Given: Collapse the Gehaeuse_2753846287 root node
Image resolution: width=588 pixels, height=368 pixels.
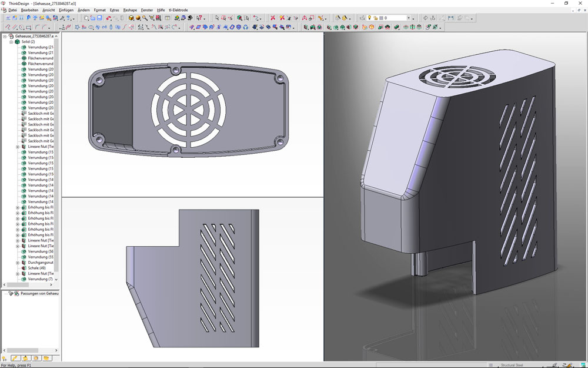Looking at the screenshot, I should click(x=4, y=36).
